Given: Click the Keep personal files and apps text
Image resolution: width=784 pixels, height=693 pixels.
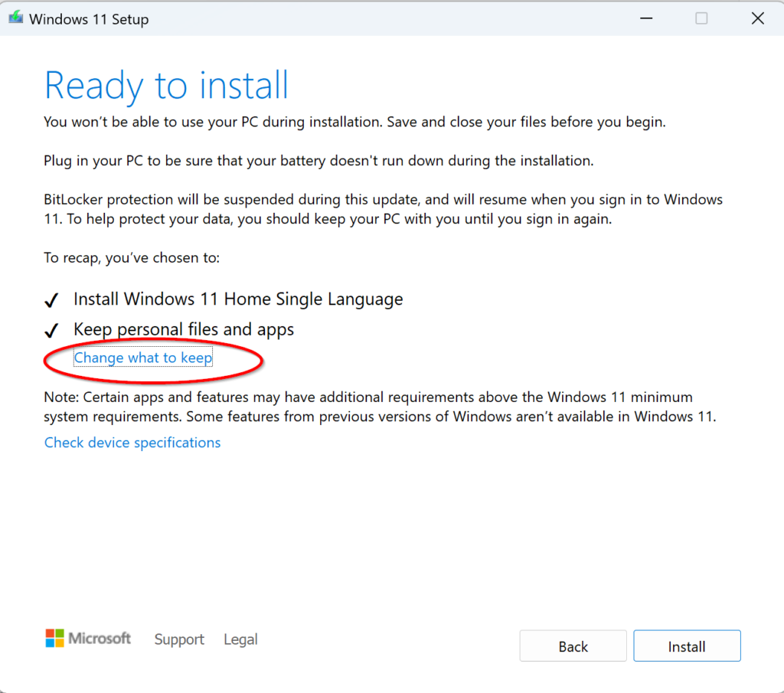Looking at the screenshot, I should click(184, 329).
